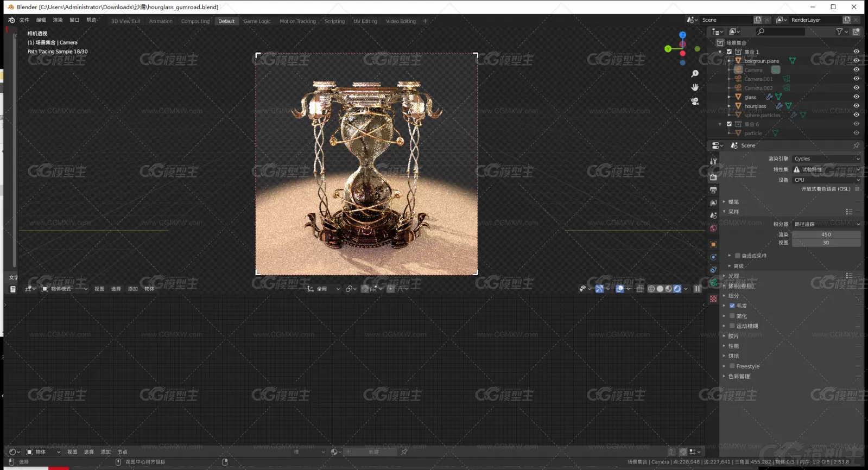Select wireframe viewport shading mode
This screenshot has height=470, width=868.
tap(651, 289)
